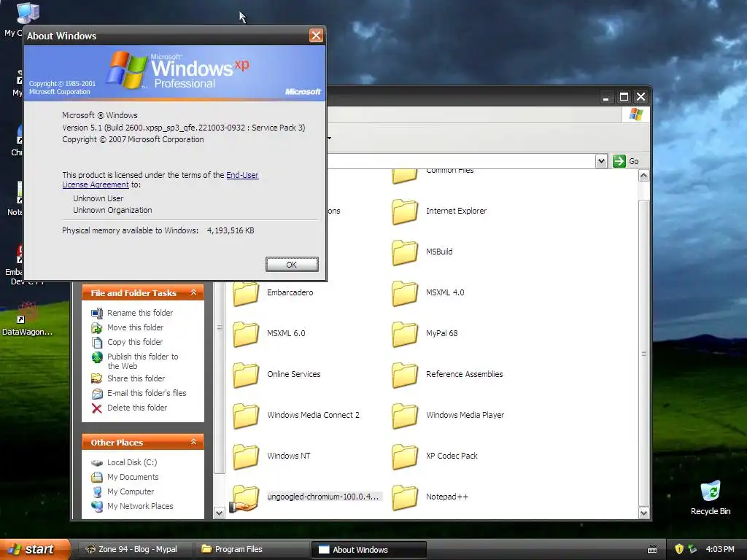Minimize the Program Files Explorer window
This screenshot has height=560, width=747.
pos(605,97)
